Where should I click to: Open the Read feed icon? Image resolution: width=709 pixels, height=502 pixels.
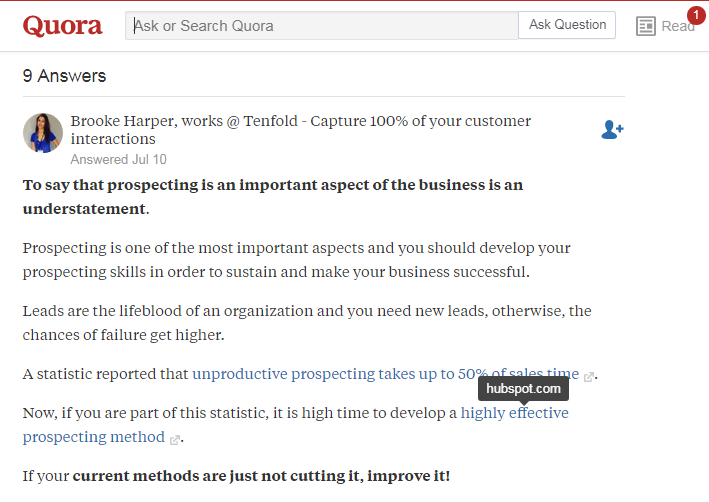click(645, 26)
